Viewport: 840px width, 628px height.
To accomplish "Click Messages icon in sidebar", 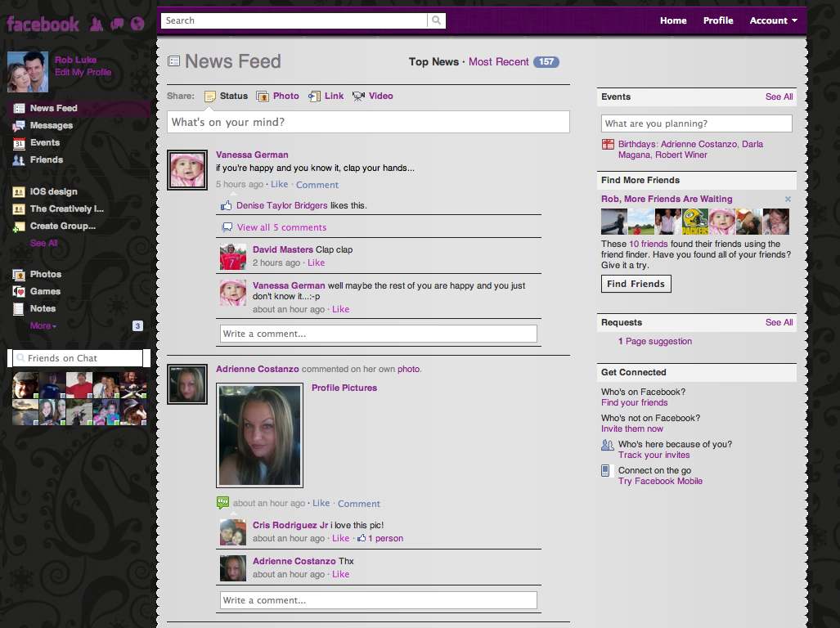I will click(x=19, y=126).
